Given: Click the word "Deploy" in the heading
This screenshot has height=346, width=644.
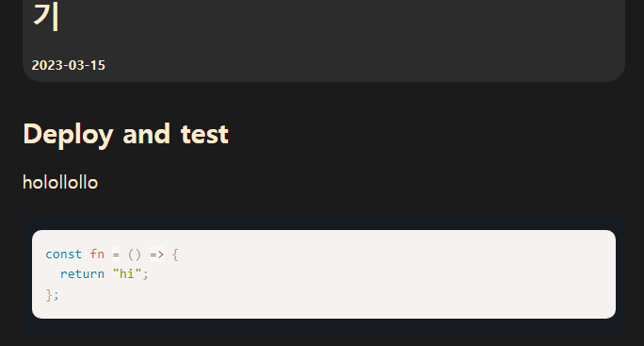Looking at the screenshot, I should (x=68, y=136).
